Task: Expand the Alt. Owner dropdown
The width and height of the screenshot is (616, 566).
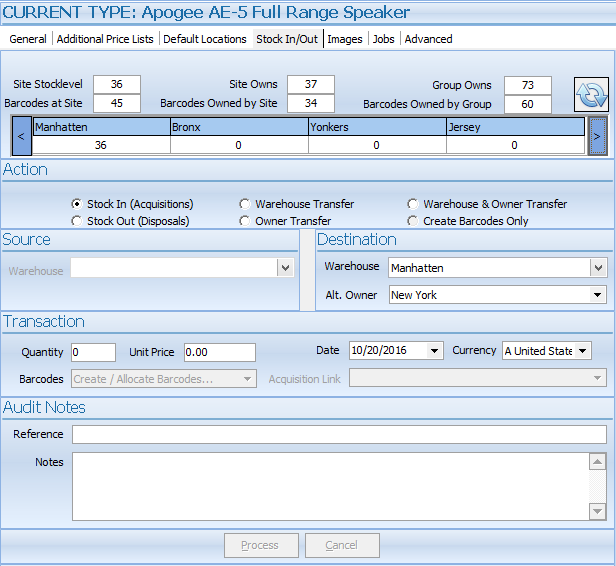Action: [598, 295]
